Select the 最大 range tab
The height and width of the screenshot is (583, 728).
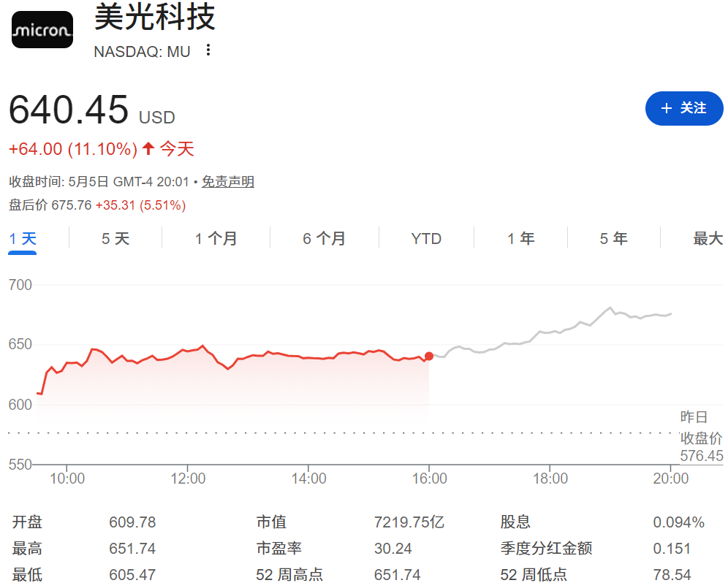tap(708, 239)
